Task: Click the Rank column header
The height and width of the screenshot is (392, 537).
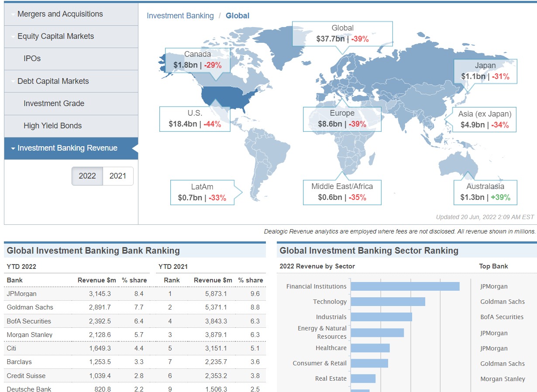Action: [172, 280]
